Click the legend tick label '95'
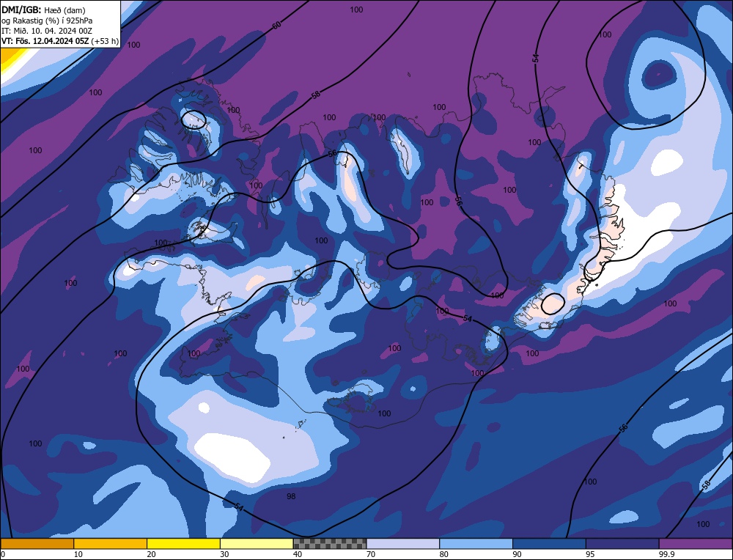Viewport: 733px width, 560px height. [x=590, y=554]
